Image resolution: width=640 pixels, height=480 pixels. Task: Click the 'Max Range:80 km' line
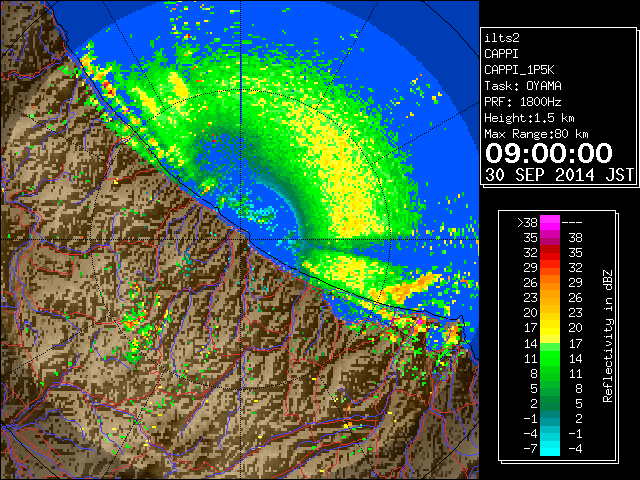pos(536,134)
